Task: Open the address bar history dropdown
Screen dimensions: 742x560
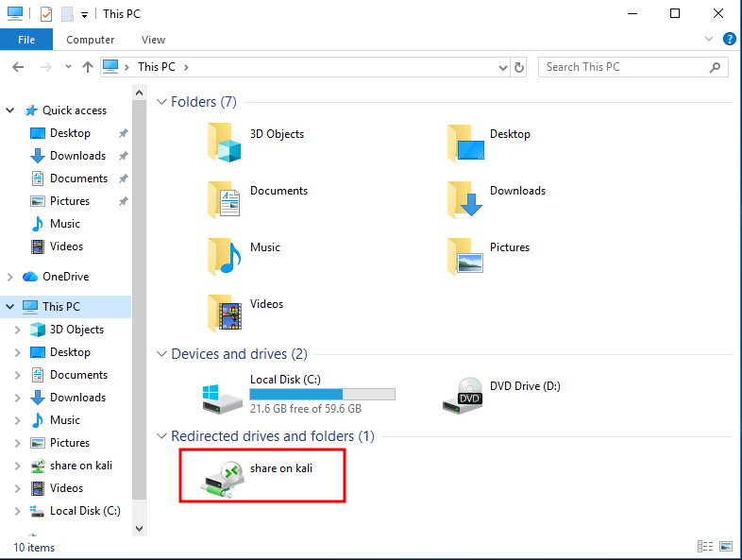Action: tap(503, 68)
